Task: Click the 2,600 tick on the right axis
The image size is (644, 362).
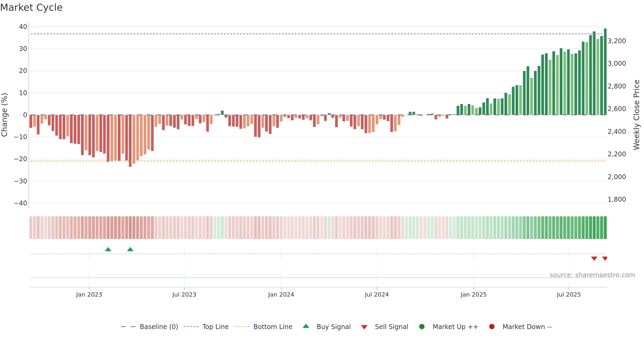Action: (x=617, y=109)
